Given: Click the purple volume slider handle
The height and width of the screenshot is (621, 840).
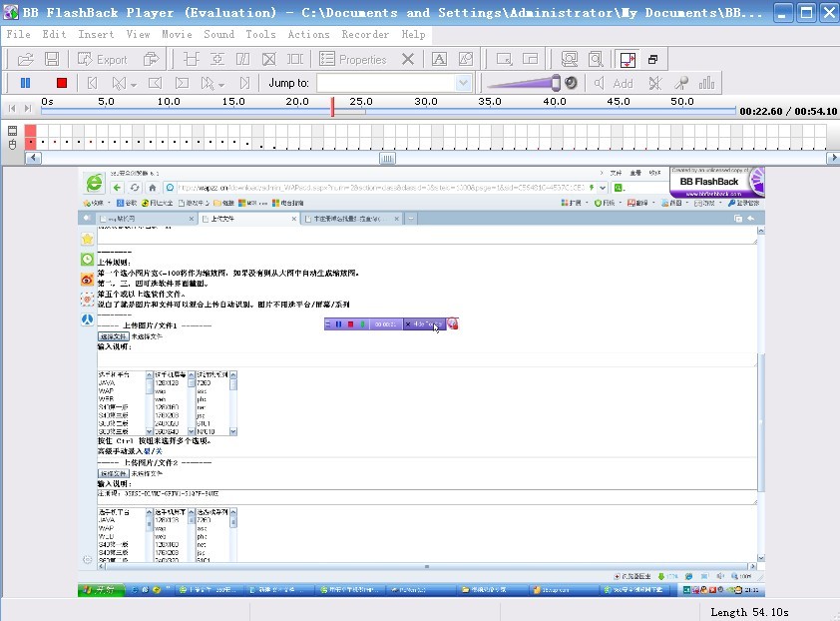Looking at the screenshot, I should coord(554,84).
